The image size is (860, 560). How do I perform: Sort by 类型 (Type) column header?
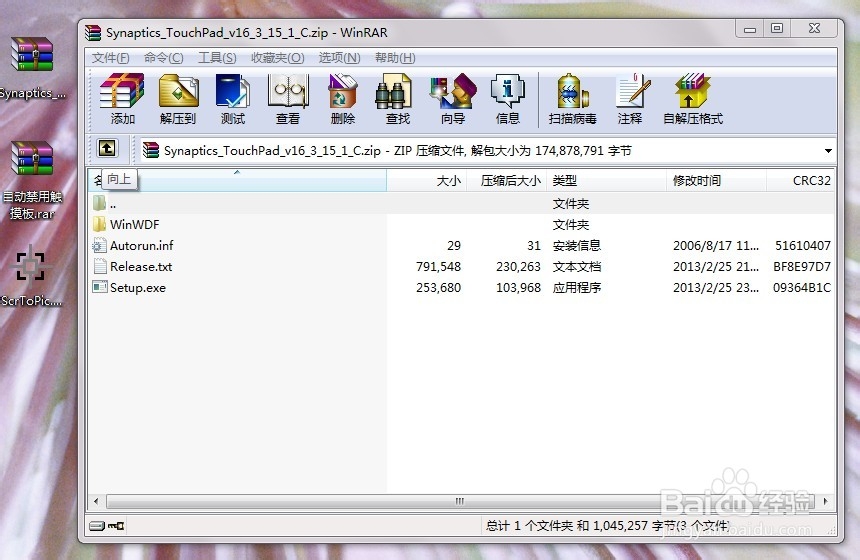[x=607, y=180]
